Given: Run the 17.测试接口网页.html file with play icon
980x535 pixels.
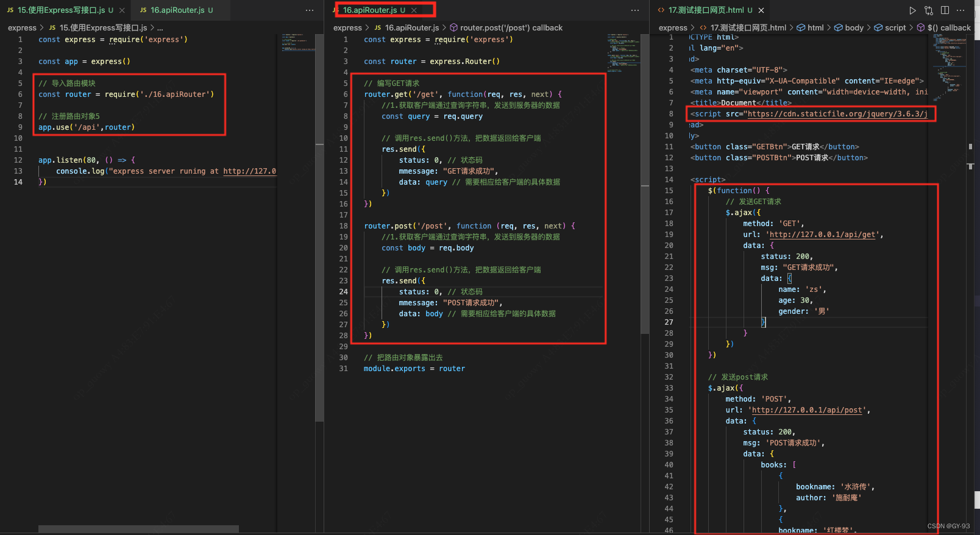Looking at the screenshot, I should pyautogui.click(x=912, y=10).
